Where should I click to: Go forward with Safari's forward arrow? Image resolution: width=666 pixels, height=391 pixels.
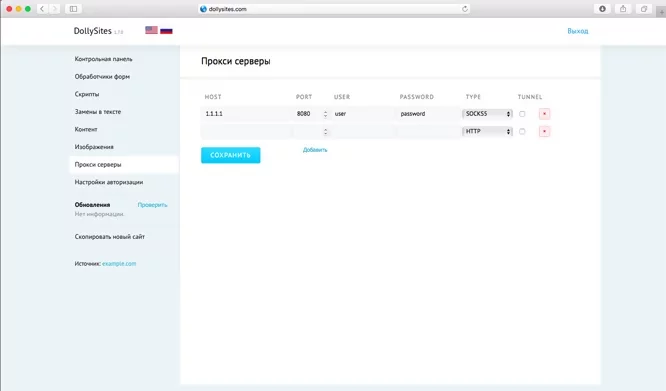click(54, 8)
